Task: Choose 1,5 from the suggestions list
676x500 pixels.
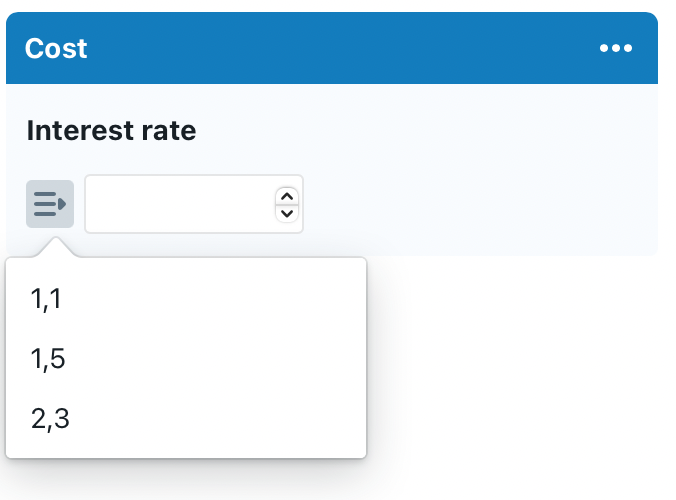Action: (x=48, y=359)
